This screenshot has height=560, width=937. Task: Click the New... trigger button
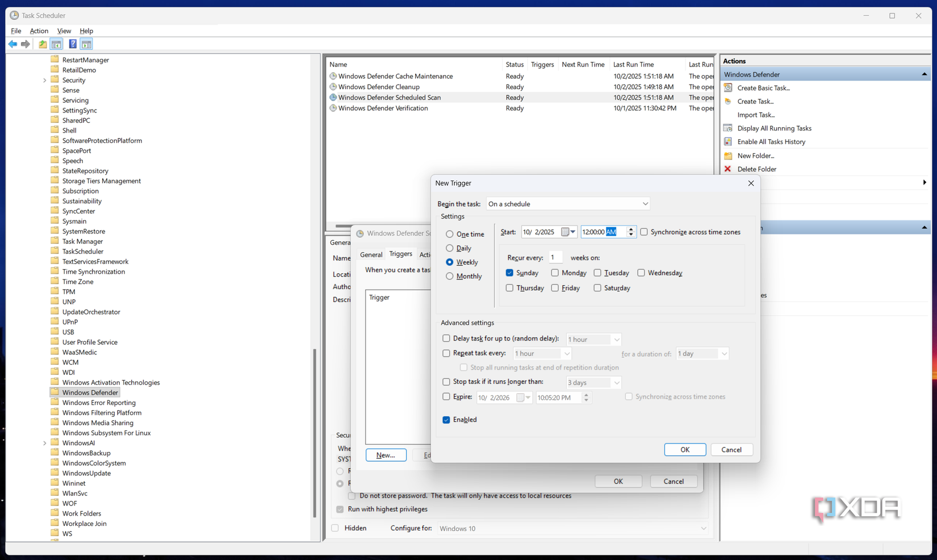pyautogui.click(x=386, y=455)
